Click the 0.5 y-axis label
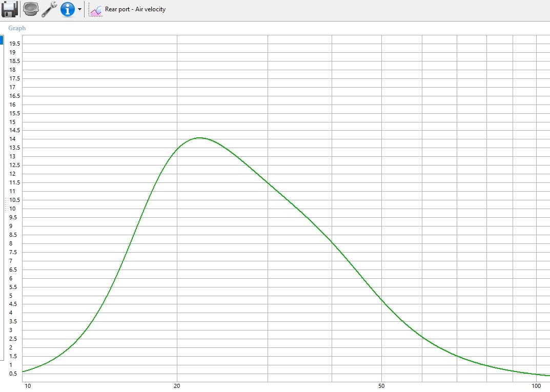The image size is (550, 392). pyautogui.click(x=13, y=374)
